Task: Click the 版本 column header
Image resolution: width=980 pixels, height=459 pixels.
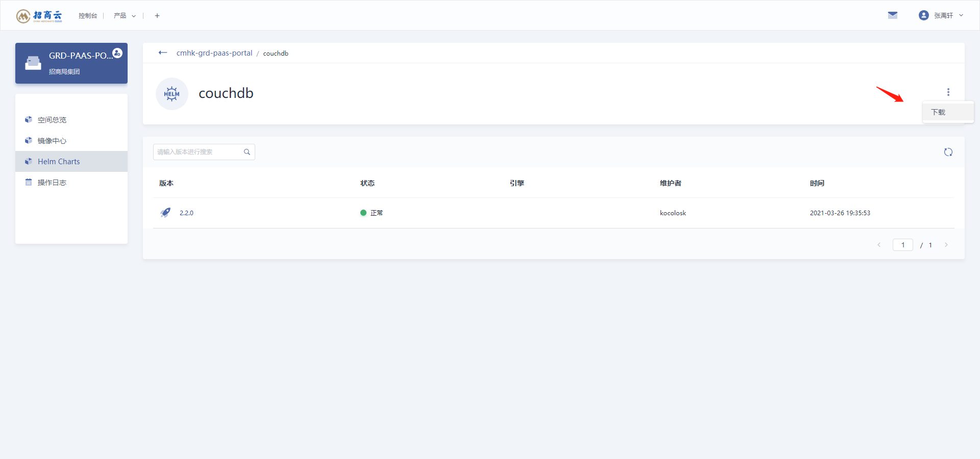Action: pos(166,183)
